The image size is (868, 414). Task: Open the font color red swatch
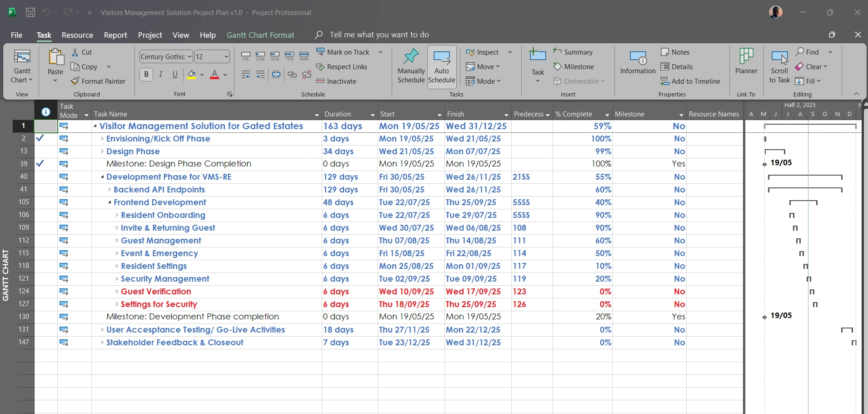point(215,75)
